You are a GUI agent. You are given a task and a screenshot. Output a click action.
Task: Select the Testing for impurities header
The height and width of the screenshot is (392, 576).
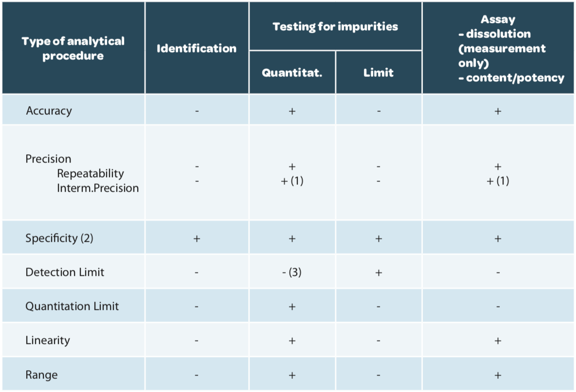335,26
